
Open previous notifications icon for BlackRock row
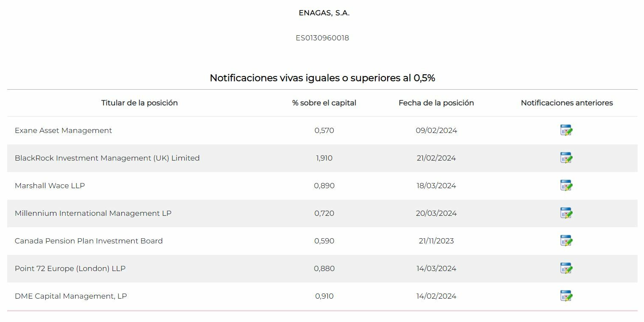tap(566, 158)
